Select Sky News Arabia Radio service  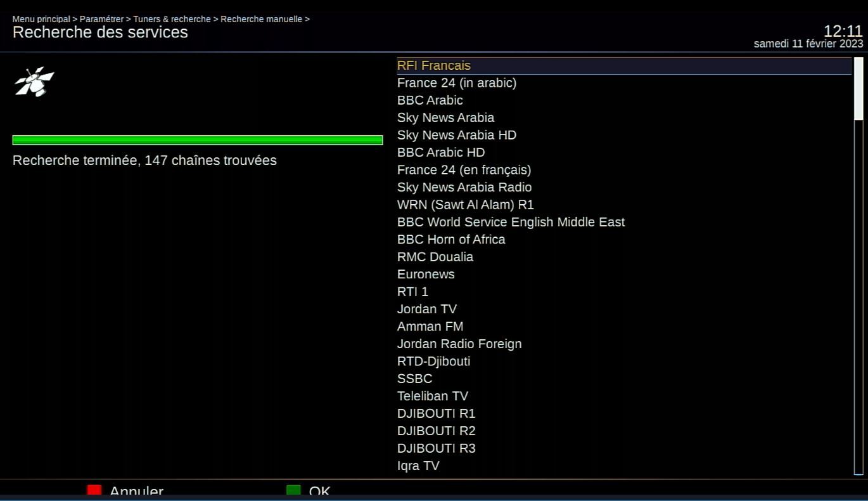pos(624,188)
